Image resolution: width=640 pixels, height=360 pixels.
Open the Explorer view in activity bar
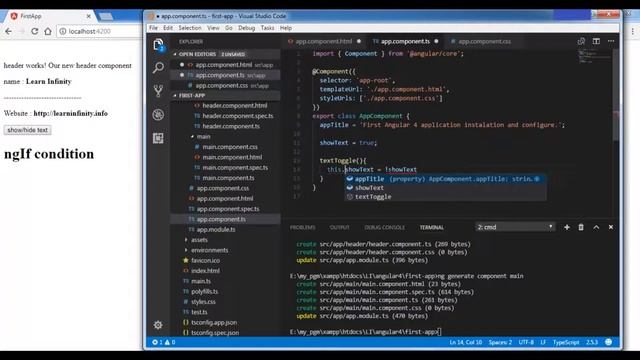pos(158,44)
